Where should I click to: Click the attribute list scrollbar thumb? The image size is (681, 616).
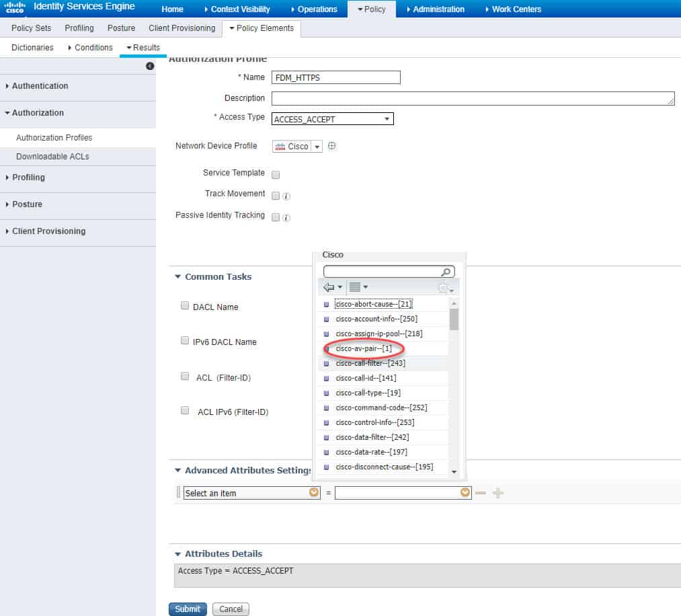pos(454,319)
